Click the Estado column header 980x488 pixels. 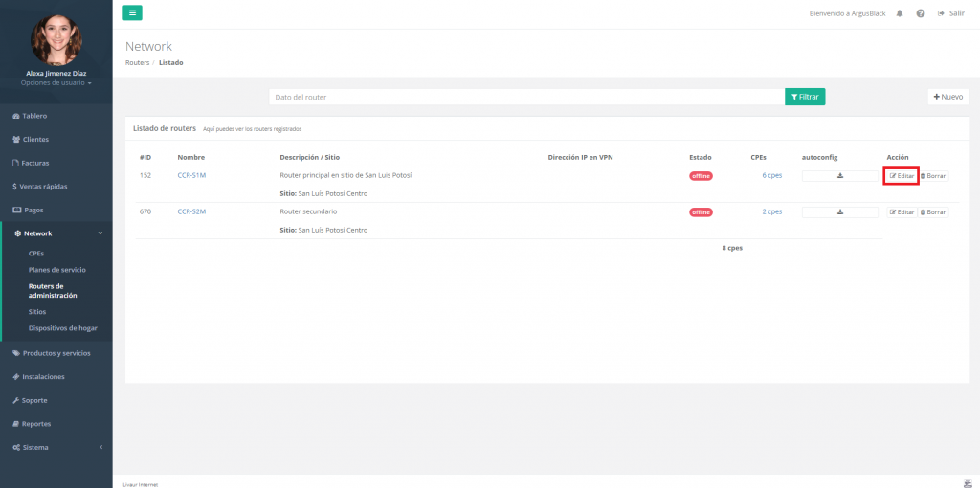tap(700, 158)
